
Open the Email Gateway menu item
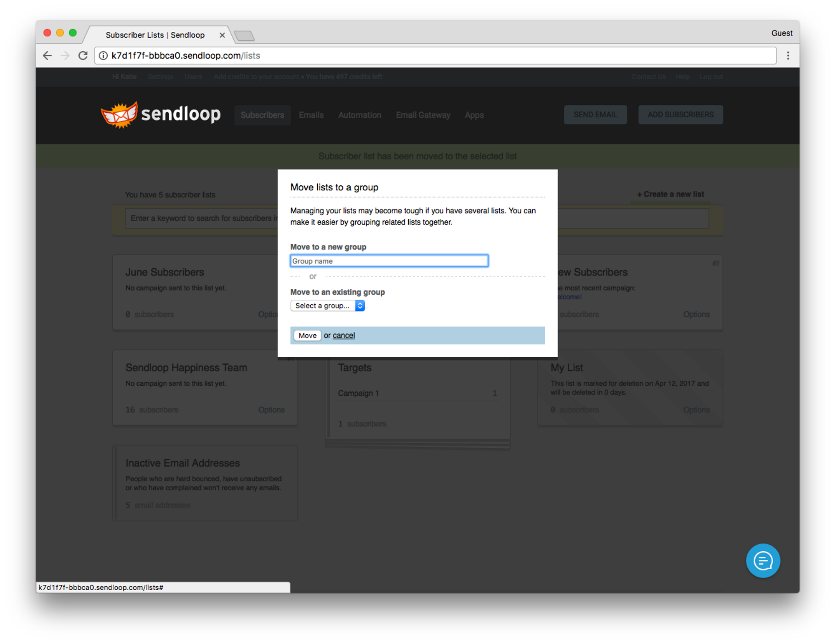[x=423, y=115]
